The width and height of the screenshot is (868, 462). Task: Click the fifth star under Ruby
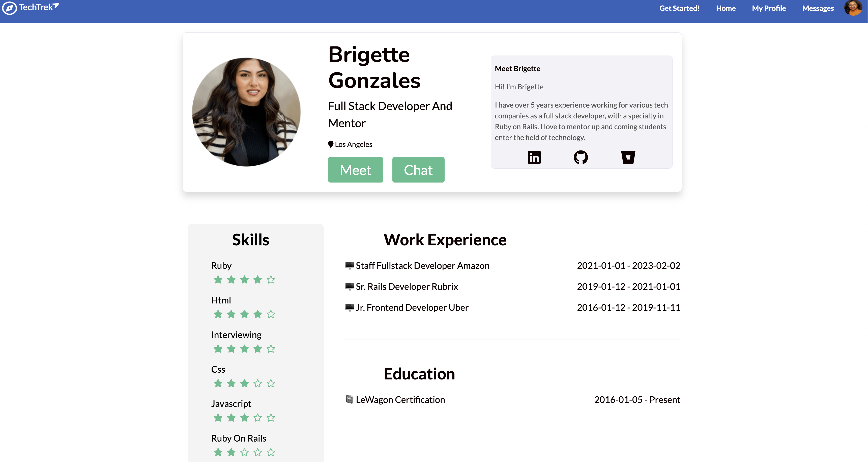tap(271, 280)
